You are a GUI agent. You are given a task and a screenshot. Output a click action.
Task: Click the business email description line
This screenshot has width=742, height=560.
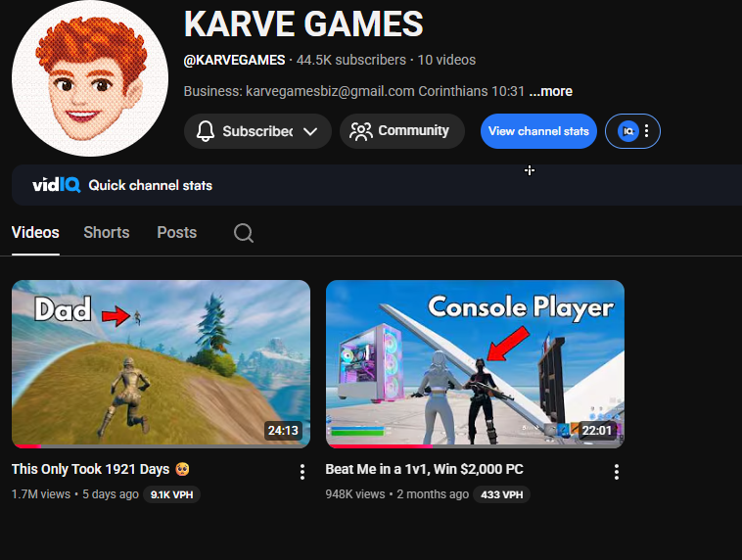point(354,91)
